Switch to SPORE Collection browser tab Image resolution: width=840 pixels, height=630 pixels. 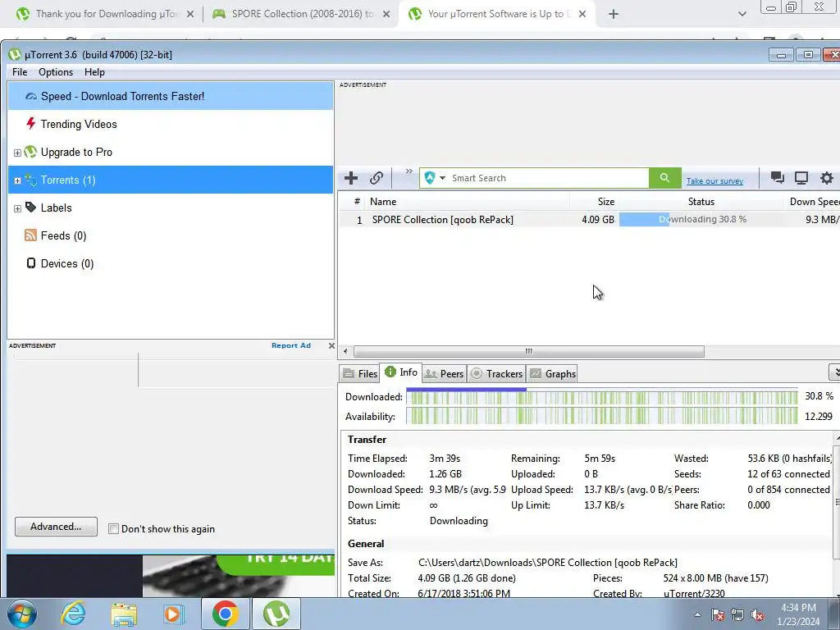[x=302, y=14]
